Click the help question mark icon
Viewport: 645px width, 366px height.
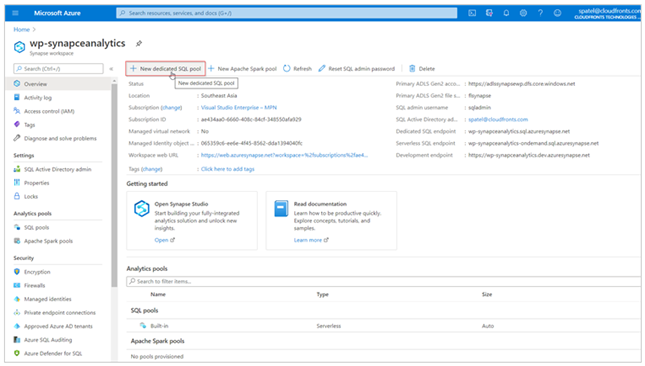(540, 13)
